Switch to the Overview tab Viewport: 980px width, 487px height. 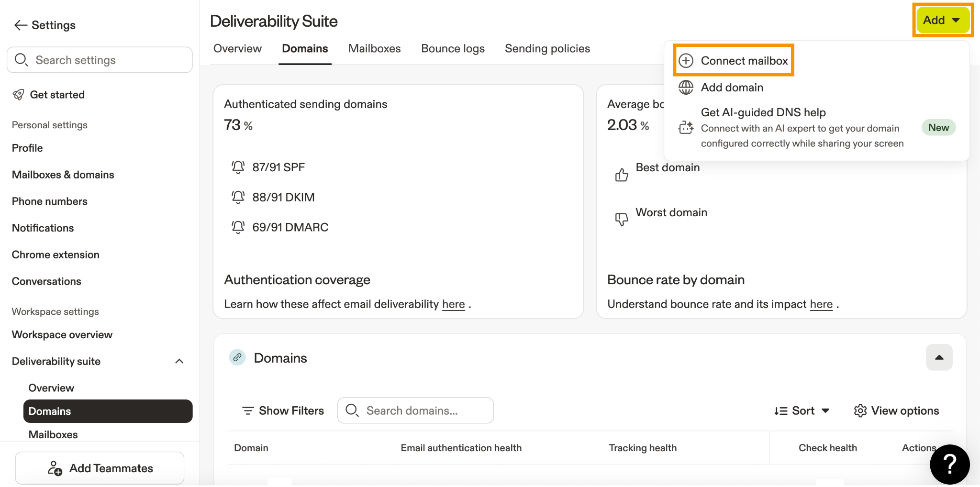[x=237, y=49]
